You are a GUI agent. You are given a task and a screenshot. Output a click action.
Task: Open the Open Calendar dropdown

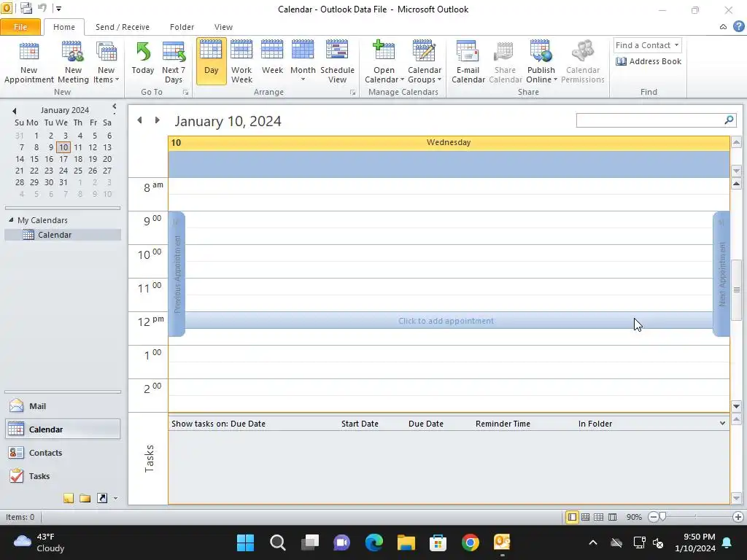pyautogui.click(x=384, y=62)
